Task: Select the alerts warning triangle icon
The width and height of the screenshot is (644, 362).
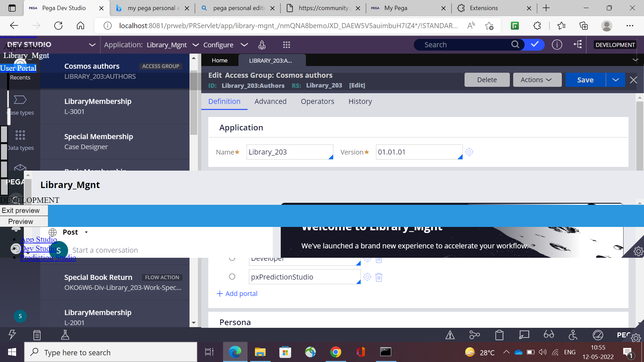Action: [x=450, y=335]
